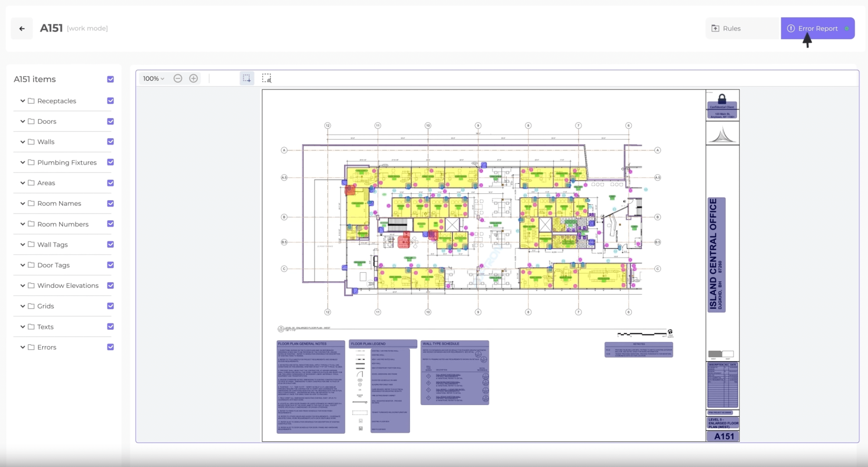Select the area selection tool
Image resolution: width=868 pixels, height=467 pixels.
pyautogui.click(x=247, y=78)
